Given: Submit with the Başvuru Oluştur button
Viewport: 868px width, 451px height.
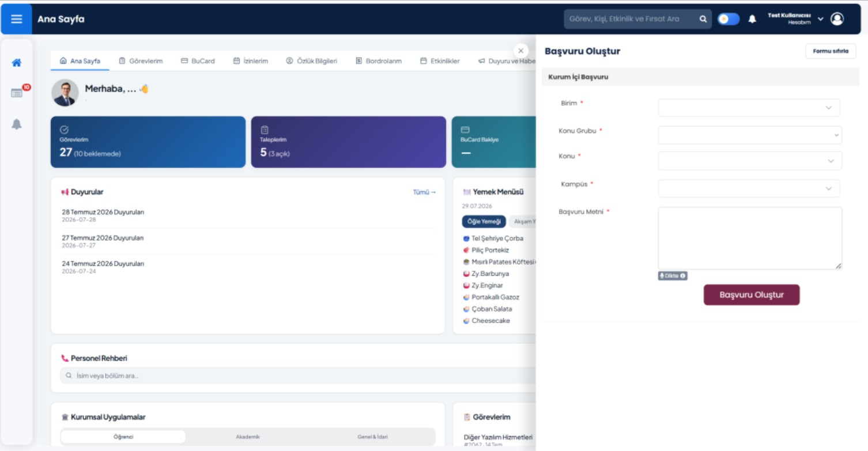Looking at the screenshot, I should pos(752,295).
